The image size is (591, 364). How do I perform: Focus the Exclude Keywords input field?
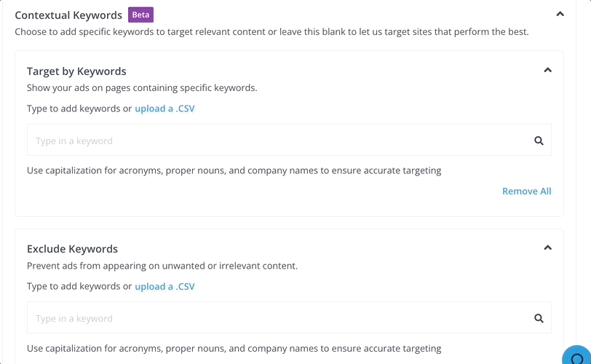tap(277, 318)
